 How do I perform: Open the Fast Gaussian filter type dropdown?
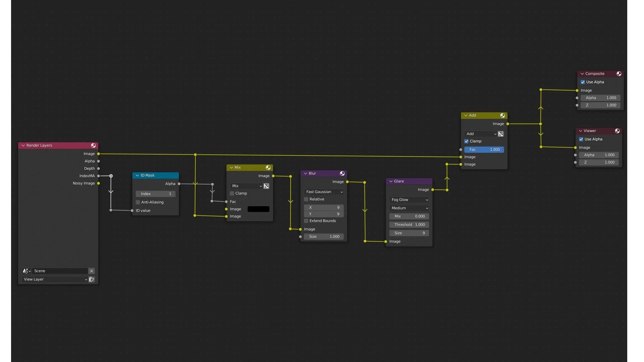click(x=324, y=192)
